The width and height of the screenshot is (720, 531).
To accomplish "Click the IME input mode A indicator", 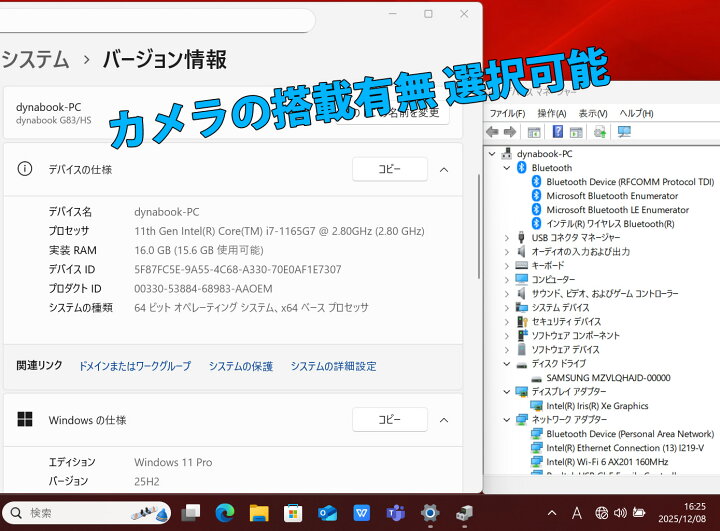I will click(577, 513).
